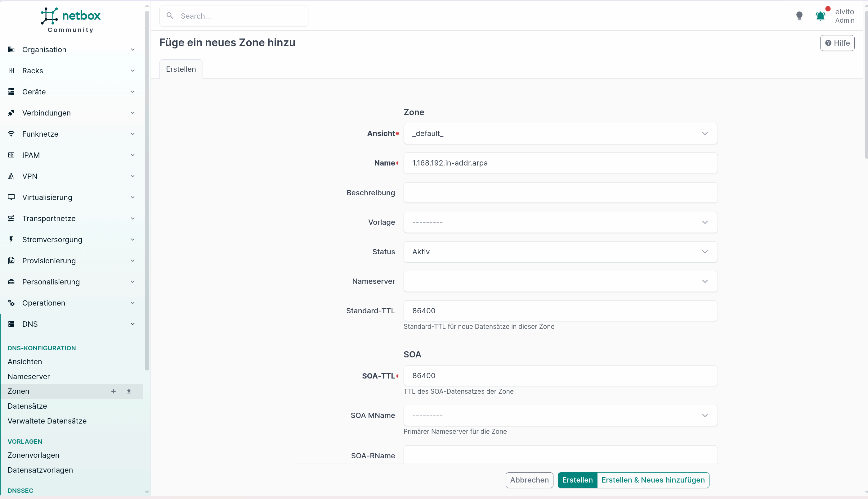Click the Stromversorgung lightning icon
Screen dimensions: 868x499
tap(11, 239)
